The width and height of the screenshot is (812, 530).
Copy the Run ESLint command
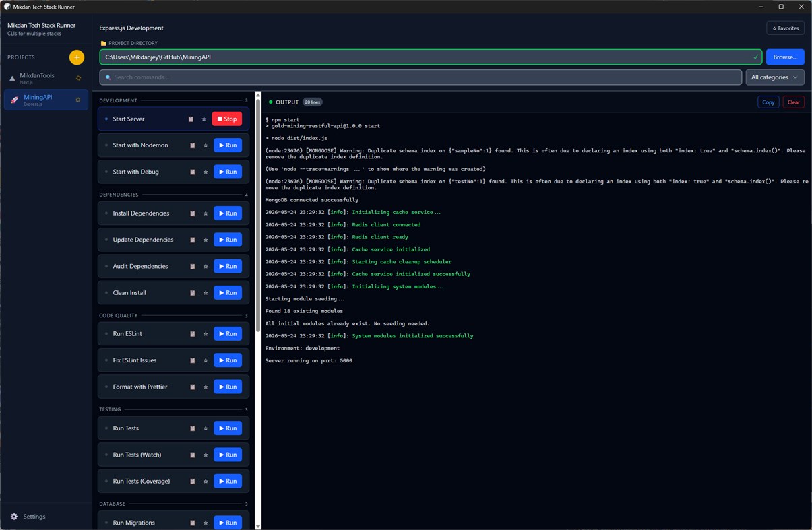click(x=192, y=334)
